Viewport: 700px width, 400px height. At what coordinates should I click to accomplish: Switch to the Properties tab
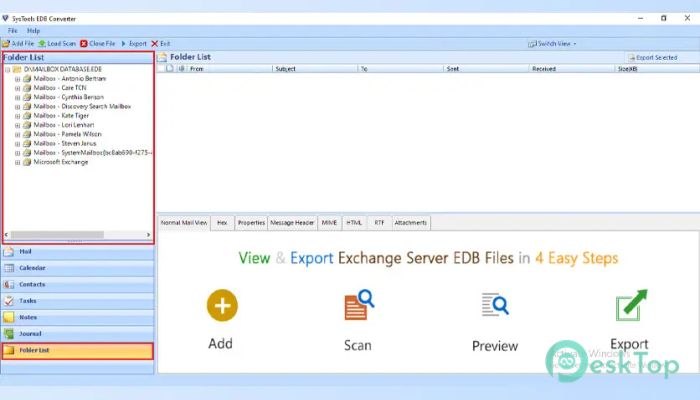pyautogui.click(x=251, y=223)
